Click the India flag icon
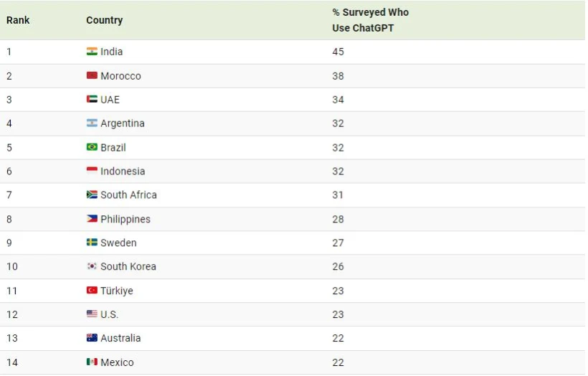The height and width of the screenshot is (376, 588). pos(92,52)
